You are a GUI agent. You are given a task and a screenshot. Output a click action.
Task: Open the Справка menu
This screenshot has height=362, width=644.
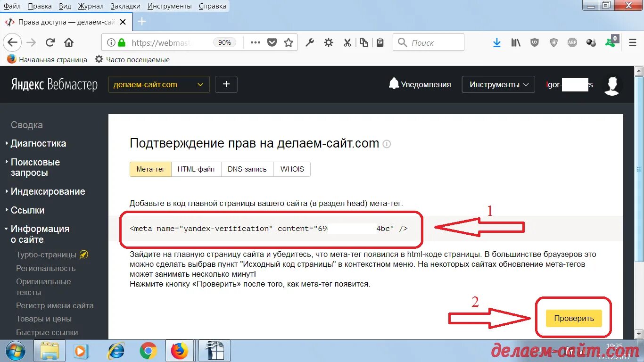[x=212, y=6]
